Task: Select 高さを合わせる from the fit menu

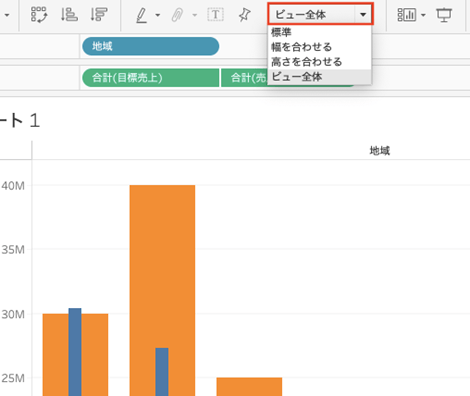Action: [319, 62]
